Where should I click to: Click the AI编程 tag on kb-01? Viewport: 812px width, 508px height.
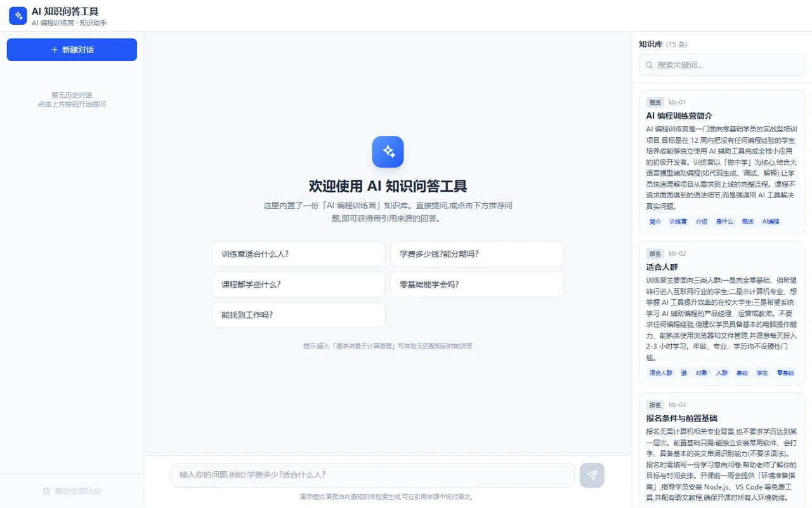coord(771,222)
